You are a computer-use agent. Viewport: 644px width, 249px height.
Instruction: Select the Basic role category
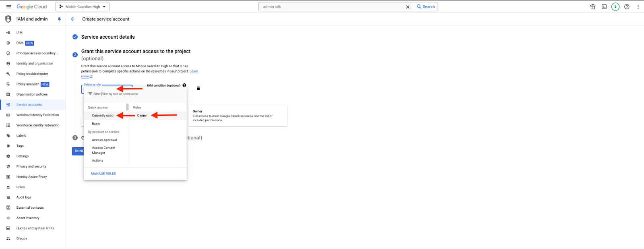point(96,124)
